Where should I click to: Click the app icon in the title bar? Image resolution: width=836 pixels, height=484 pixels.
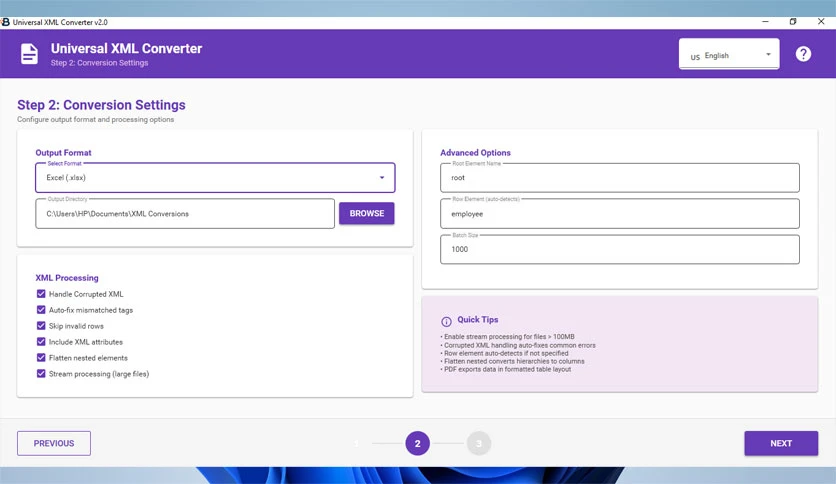click(x=5, y=22)
